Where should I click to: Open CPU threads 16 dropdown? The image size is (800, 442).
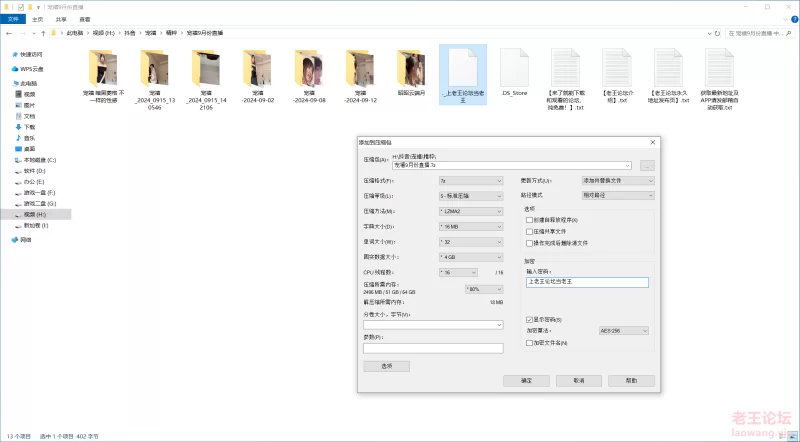[x=458, y=273]
